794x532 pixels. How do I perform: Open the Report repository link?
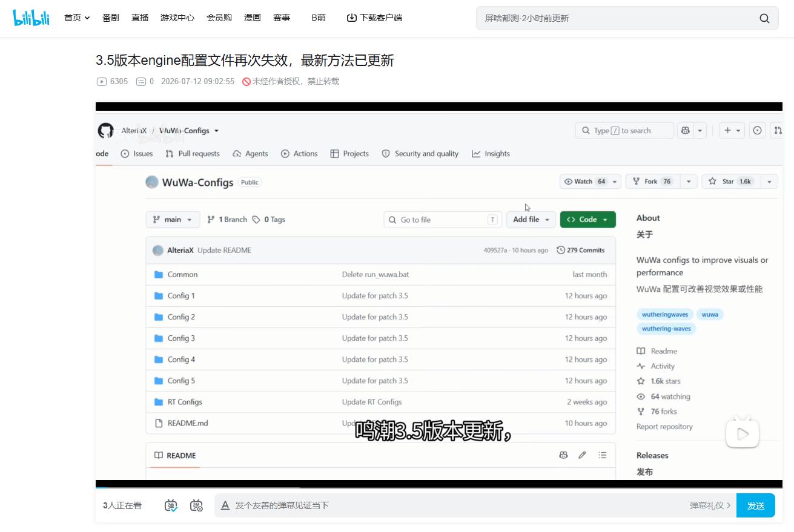pos(664,427)
